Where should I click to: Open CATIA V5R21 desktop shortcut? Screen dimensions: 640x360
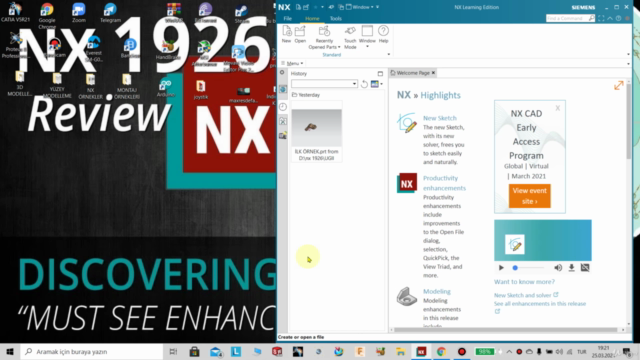pos(15,13)
